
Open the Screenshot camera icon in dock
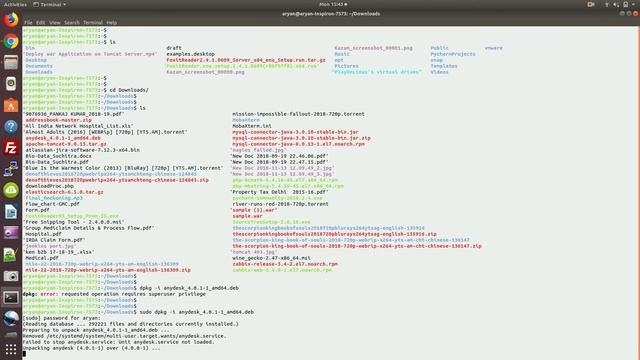click(11, 276)
